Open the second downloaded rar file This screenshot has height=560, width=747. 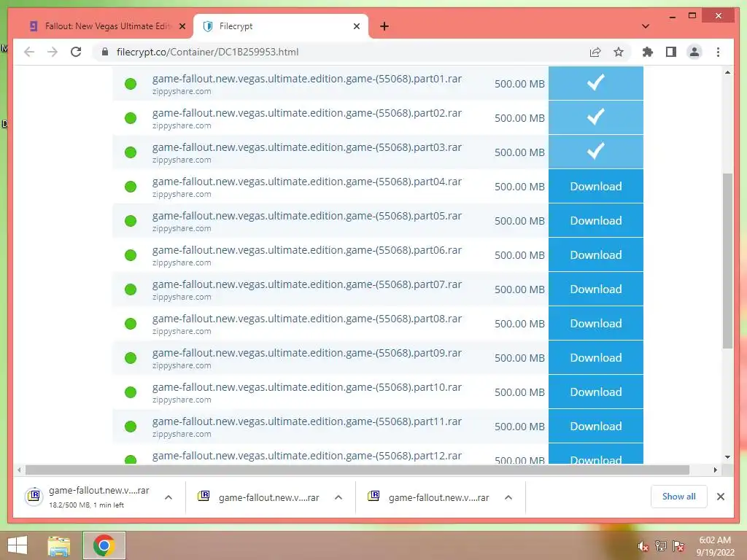(260, 497)
